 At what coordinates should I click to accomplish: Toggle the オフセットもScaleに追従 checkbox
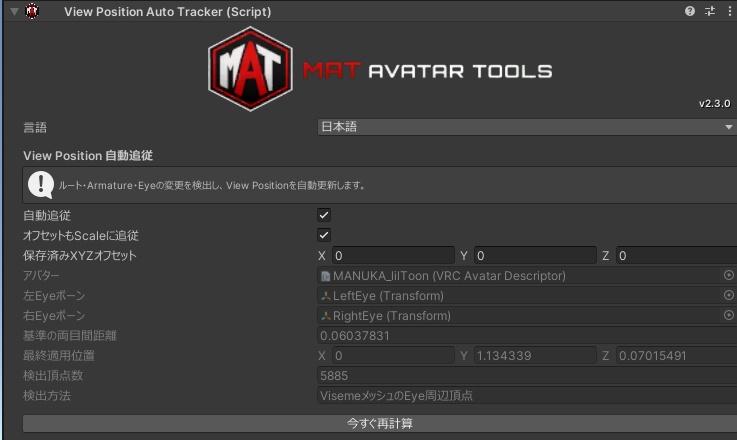tap(324, 235)
